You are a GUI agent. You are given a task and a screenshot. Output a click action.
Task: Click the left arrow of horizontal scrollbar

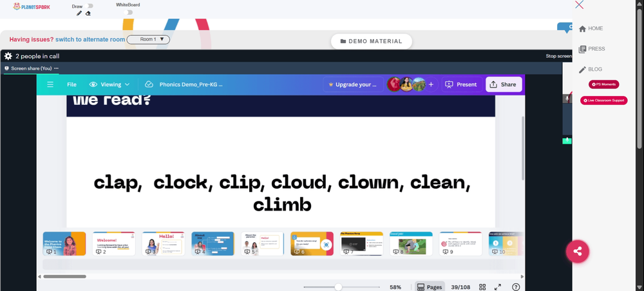[39, 277]
